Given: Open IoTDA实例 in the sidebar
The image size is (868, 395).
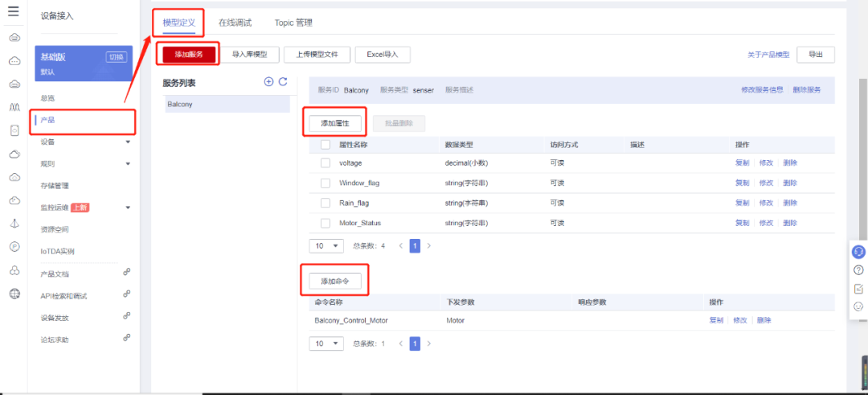Looking at the screenshot, I should [x=58, y=252].
